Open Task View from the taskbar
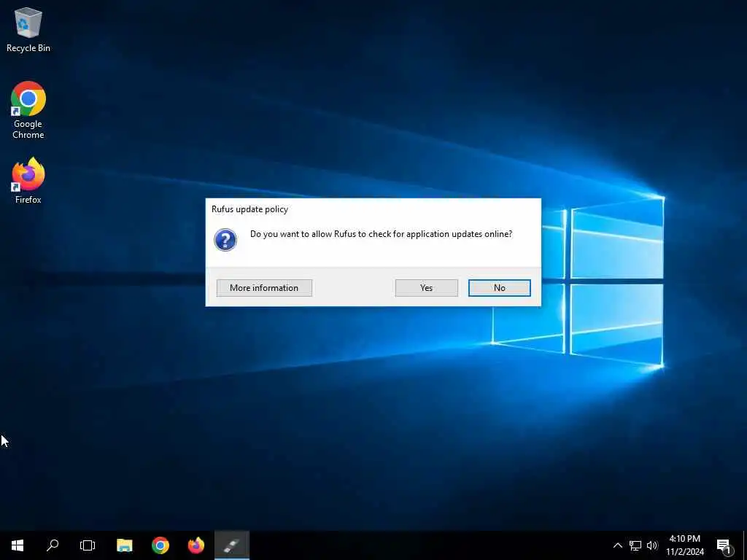747x560 pixels. coord(88,545)
